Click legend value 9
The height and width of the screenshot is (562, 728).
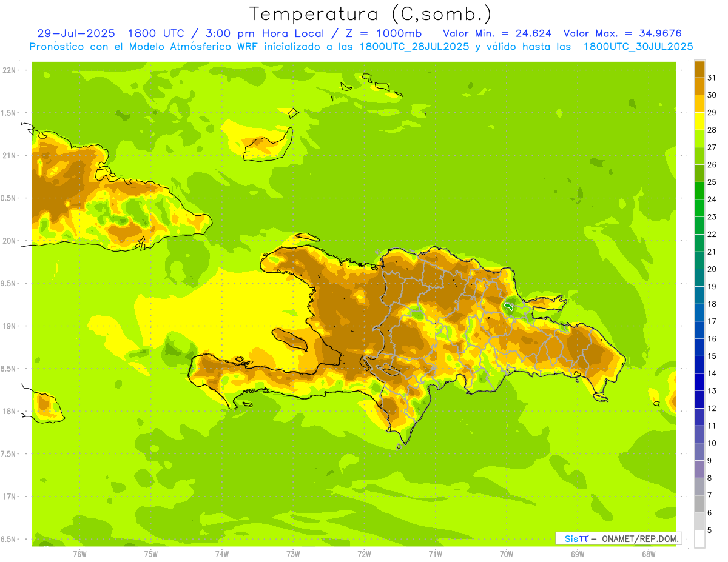pyautogui.click(x=709, y=461)
